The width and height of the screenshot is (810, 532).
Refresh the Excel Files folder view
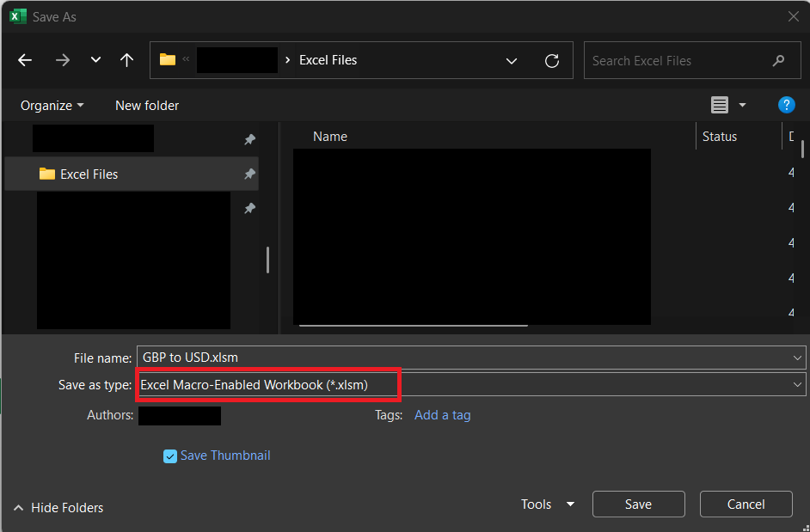(552, 61)
